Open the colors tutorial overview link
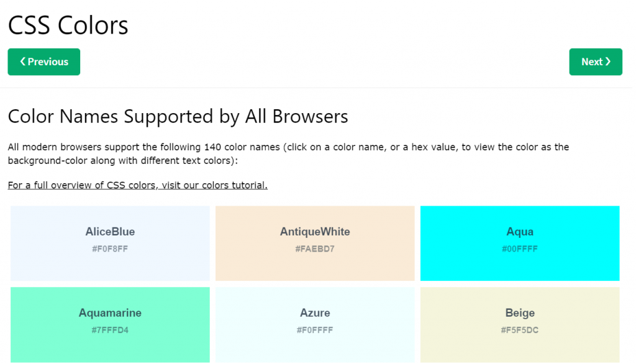Viewport: 636px width, 364px height. pos(137,185)
